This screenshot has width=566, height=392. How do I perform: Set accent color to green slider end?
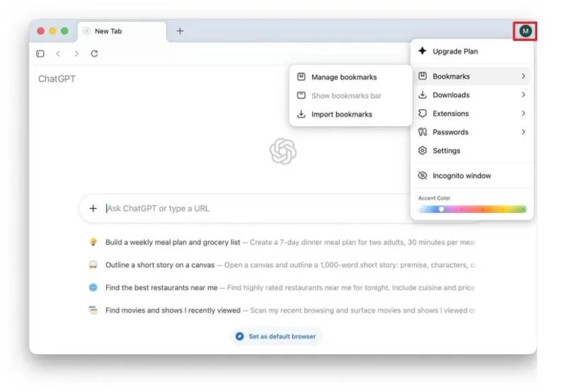pos(523,209)
